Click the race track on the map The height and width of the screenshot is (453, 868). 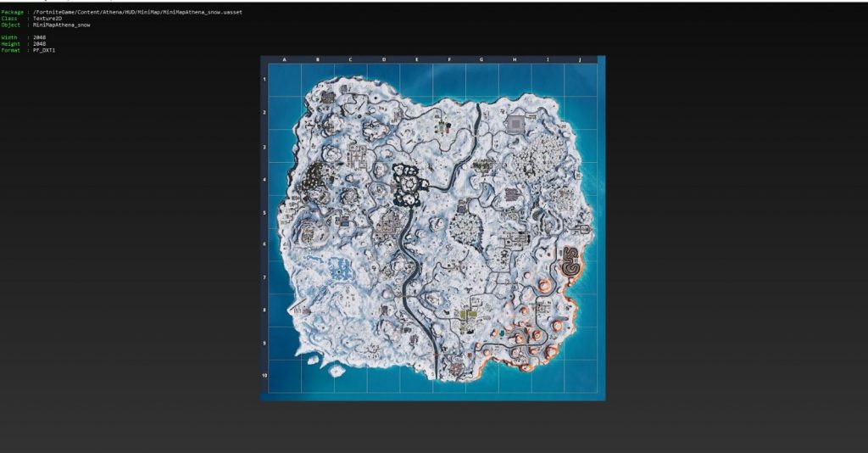[x=570, y=261]
